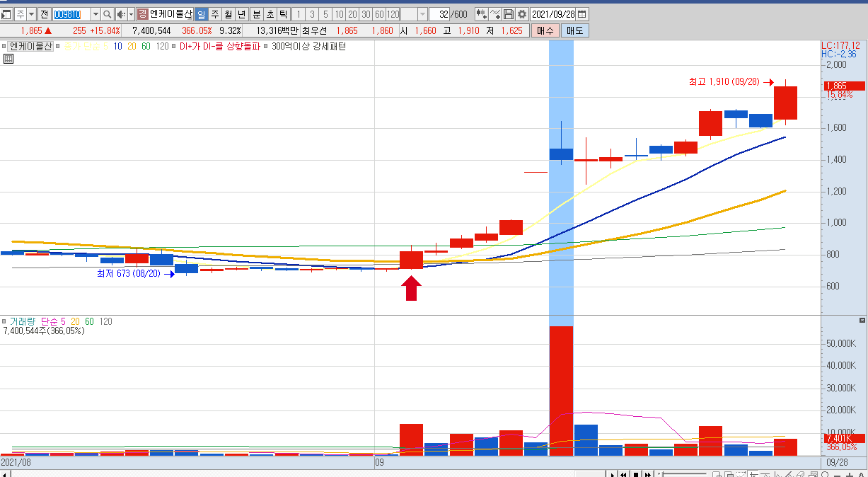
Task: Switch to minute chart with 분
Action: [x=256, y=14]
